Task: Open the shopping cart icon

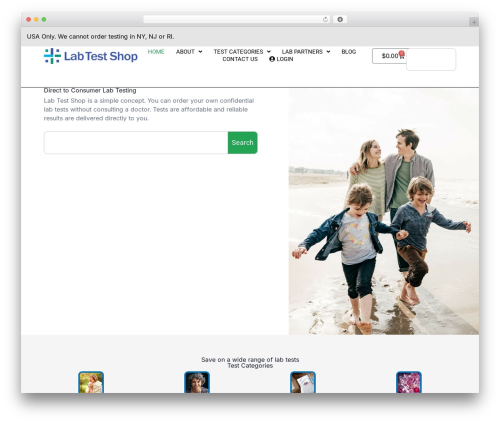Action: 401,56
